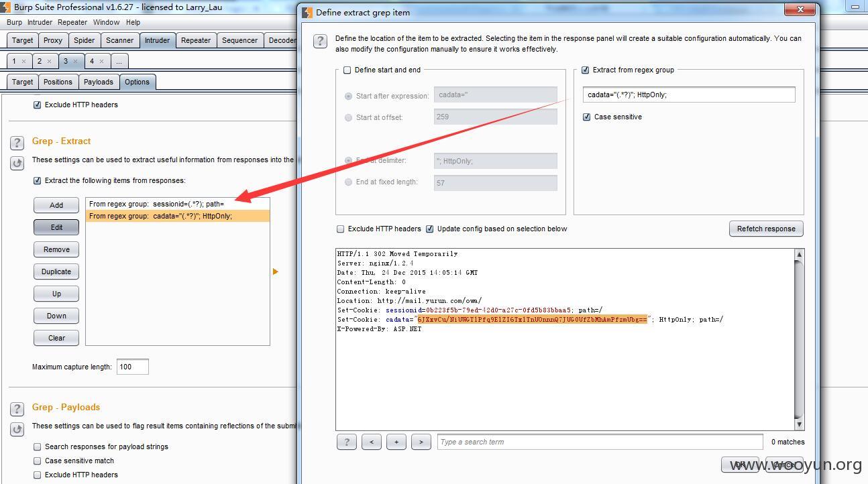Click the orange arrow beside extract list
Image resolution: width=868 pixels, height=484 pixels.
[x=275, y=271]
